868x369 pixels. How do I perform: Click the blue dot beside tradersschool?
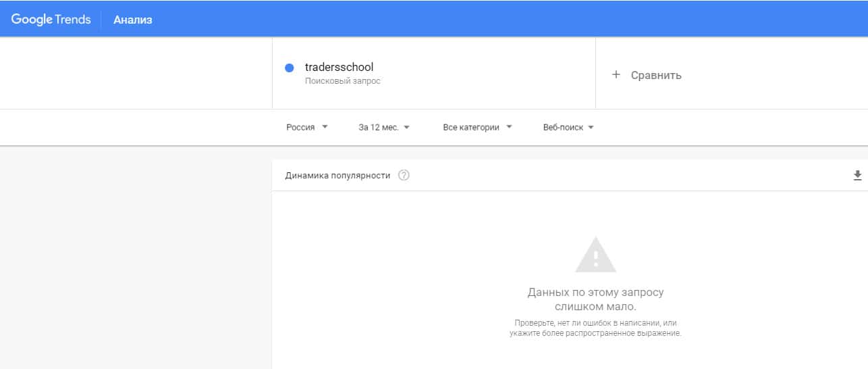290,68
